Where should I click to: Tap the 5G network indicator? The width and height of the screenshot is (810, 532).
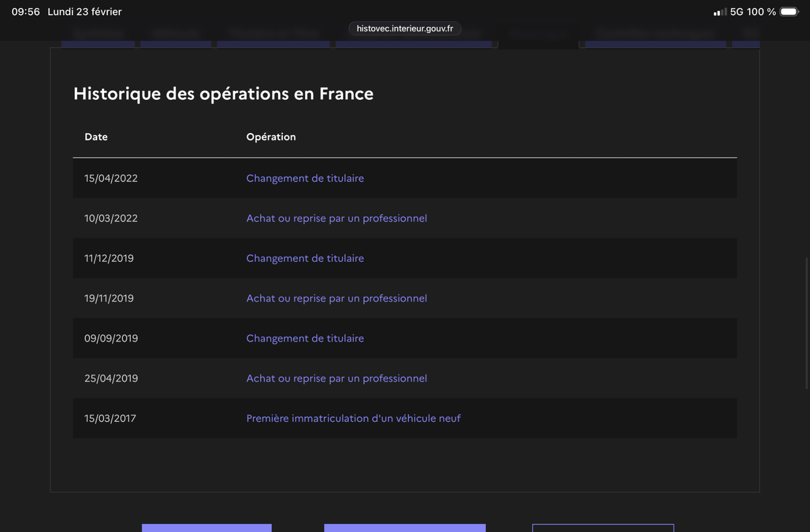tap(736, 11)
